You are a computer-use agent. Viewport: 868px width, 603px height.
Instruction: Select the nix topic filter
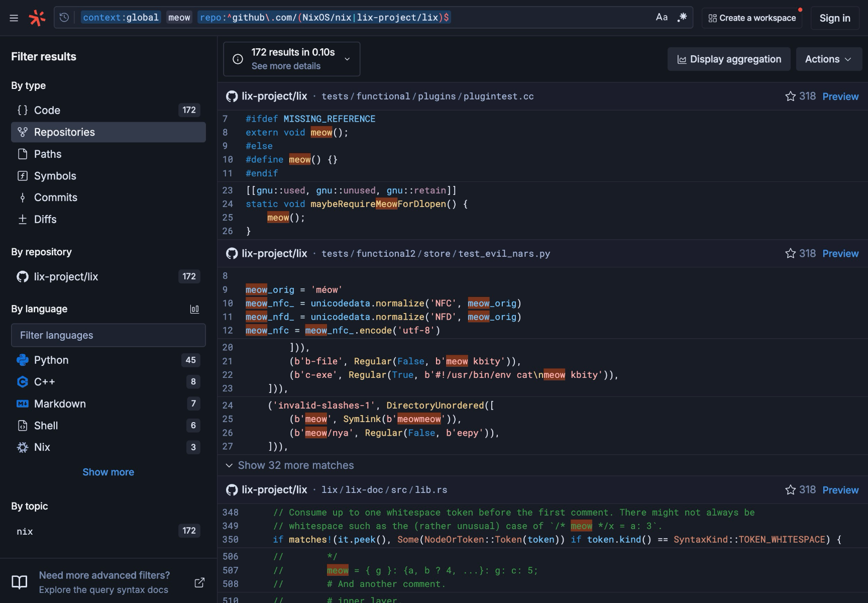click(108, 531)
